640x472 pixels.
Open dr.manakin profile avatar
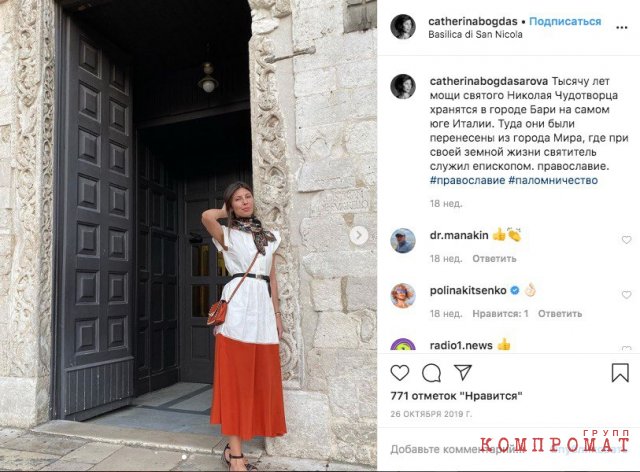click(403, 240)
